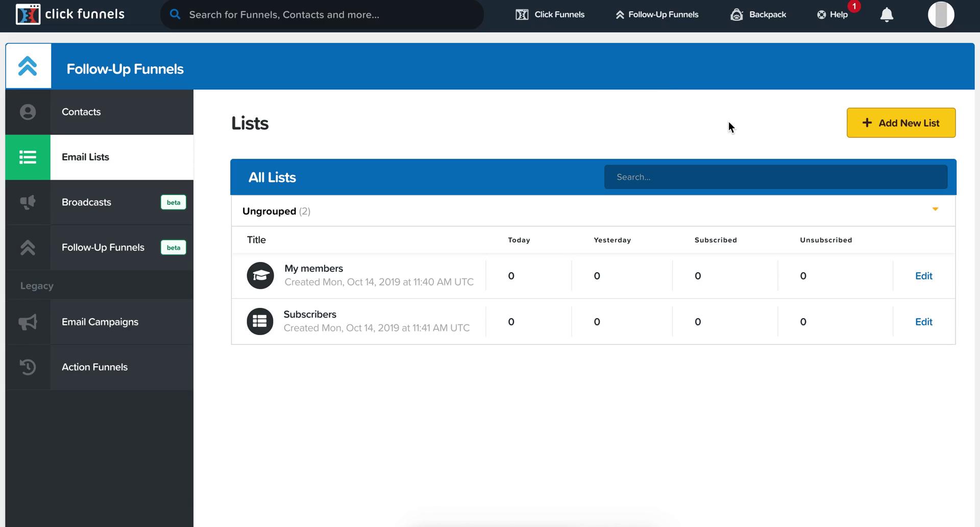Edit the Subscribers list
Image resolution: width=980 pixels, height=527 pixels.
923,322
